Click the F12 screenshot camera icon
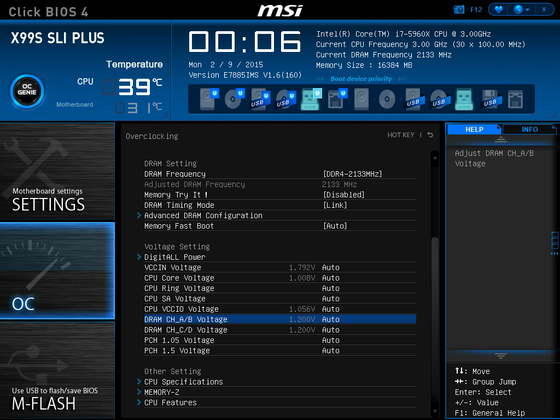This screenshot has height=420, width=560. pyautogui.click(x=459, y=10)
